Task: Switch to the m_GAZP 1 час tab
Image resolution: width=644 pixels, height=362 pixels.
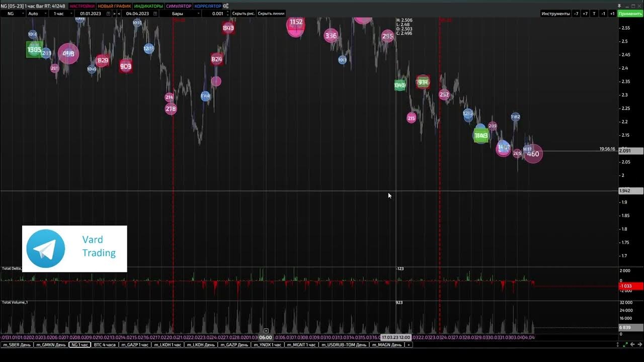Action: click(x=135, y=345)
